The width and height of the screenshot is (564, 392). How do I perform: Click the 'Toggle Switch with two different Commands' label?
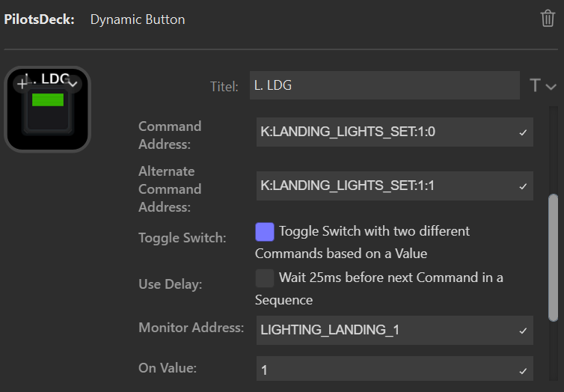(374, 231)
